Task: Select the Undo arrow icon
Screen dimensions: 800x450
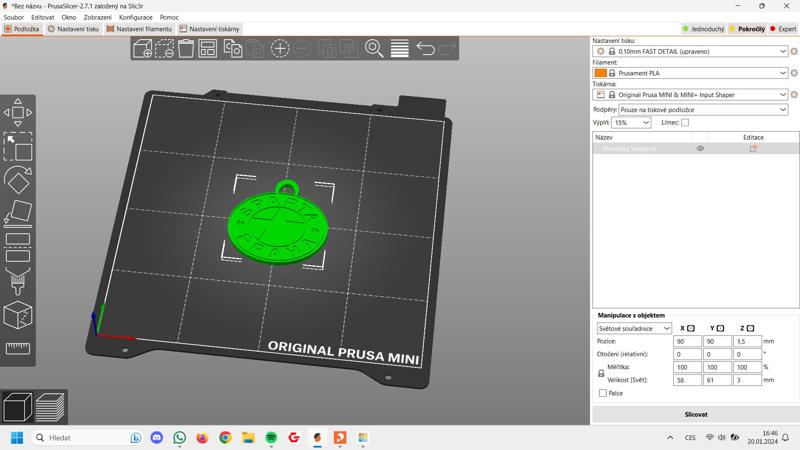Action: [x=426, y=49]
